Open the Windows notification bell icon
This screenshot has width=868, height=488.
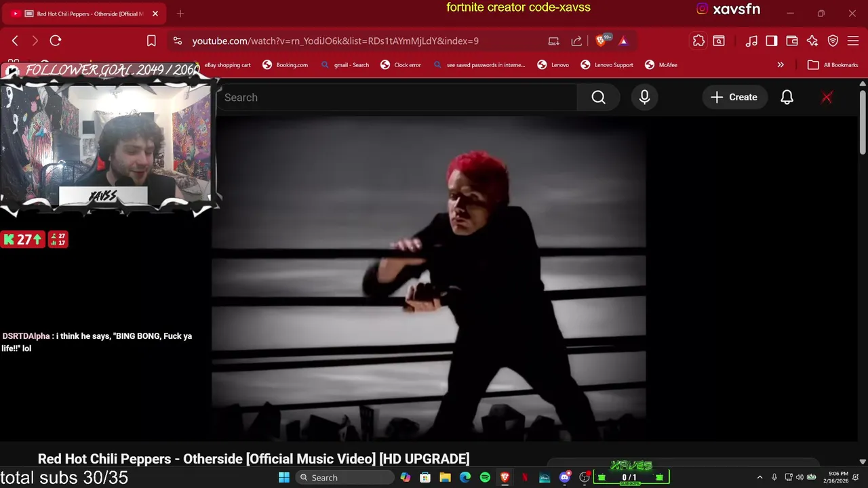856,477
